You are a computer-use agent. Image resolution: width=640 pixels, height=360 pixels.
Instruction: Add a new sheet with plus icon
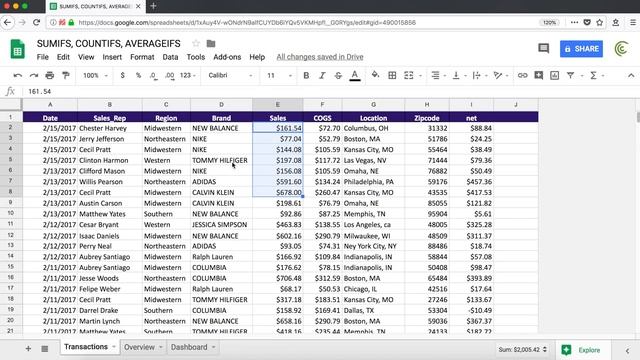[28, 349]
